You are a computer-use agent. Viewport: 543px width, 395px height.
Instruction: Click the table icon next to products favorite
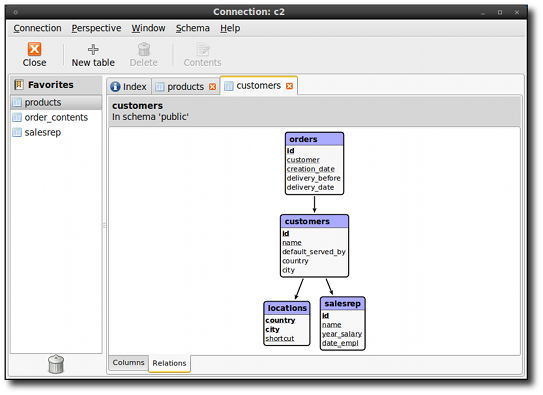[17, 102]
